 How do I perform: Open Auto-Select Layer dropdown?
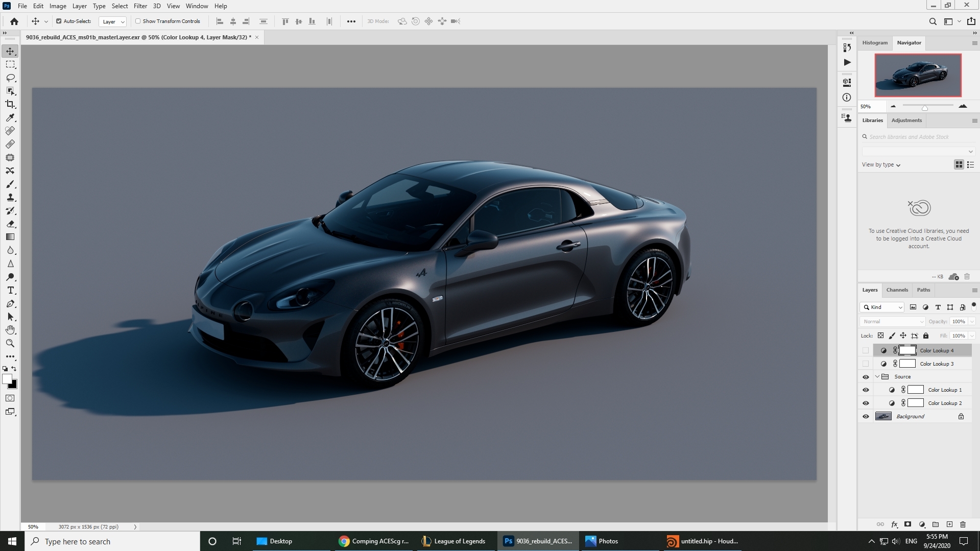pyautogui.click(x=112, y=21)
